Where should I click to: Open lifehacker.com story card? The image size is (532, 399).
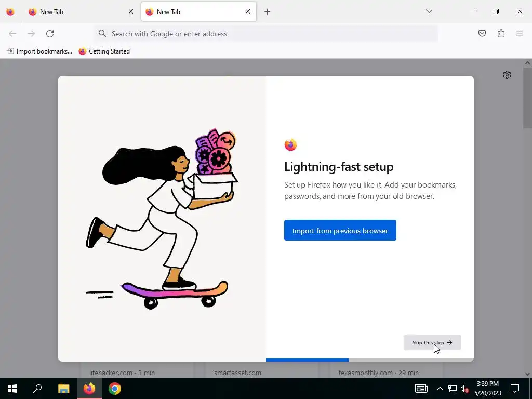click(137, 370)
